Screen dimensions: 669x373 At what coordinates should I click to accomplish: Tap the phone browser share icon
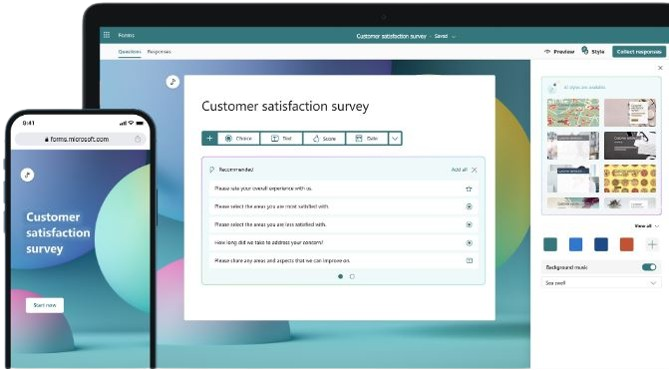[138, 139]
